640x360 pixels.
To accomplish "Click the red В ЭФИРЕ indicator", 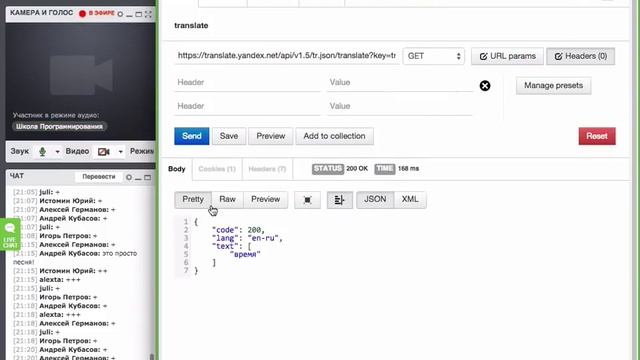I will click(x=97, y=13).
